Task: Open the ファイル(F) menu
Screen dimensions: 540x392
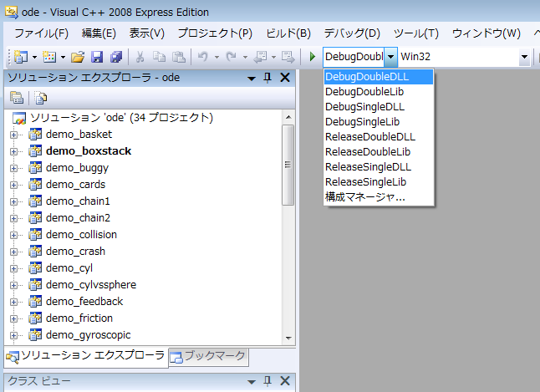Action: [x=41, y=33]
